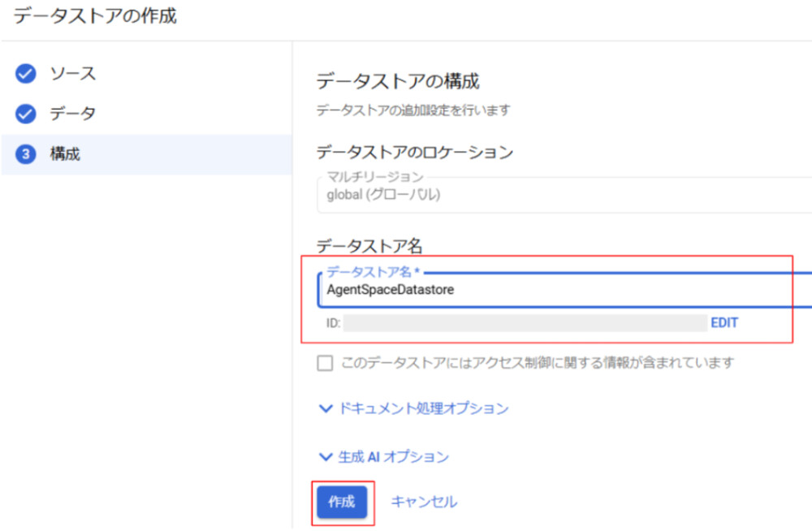Select the 構成 step label
The image size is (812, 531).
[65, 154]
